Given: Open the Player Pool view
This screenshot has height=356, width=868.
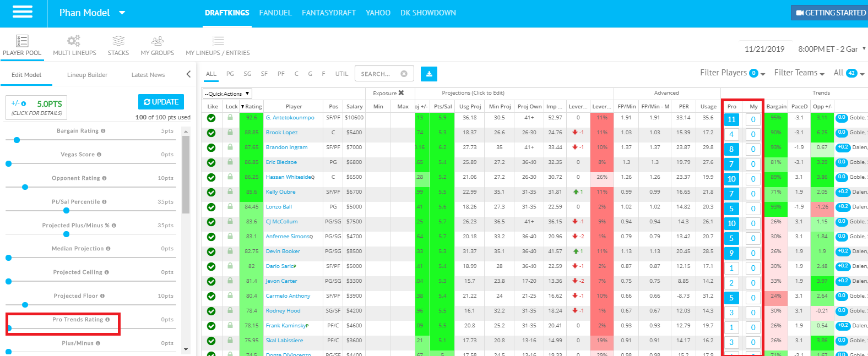Looking at the screenshot, I should tap(22, 46).
